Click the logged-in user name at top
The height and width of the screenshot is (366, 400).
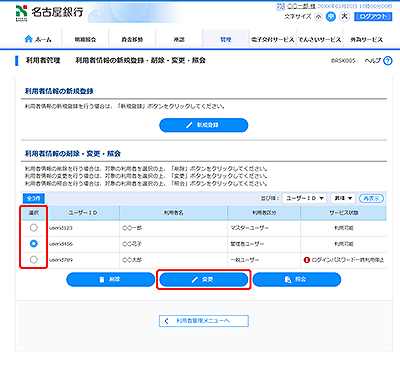(x=301, y=6)
